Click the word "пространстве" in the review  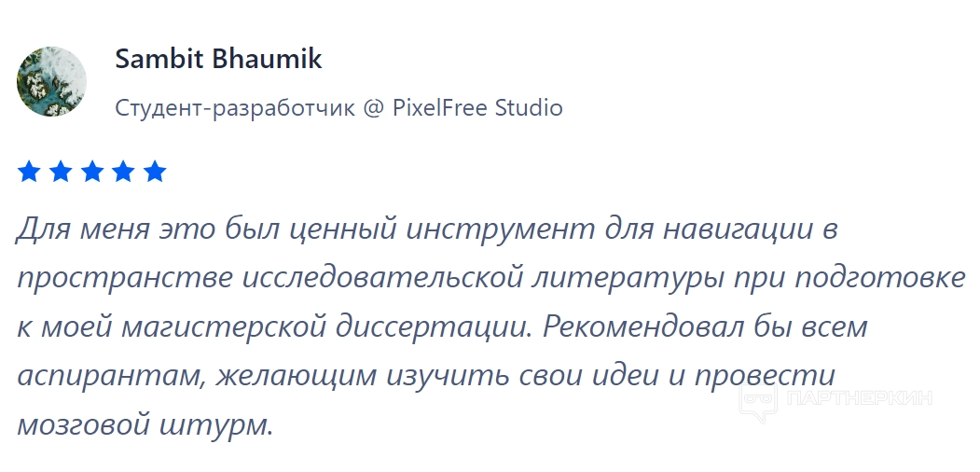(x=125, y=278)
